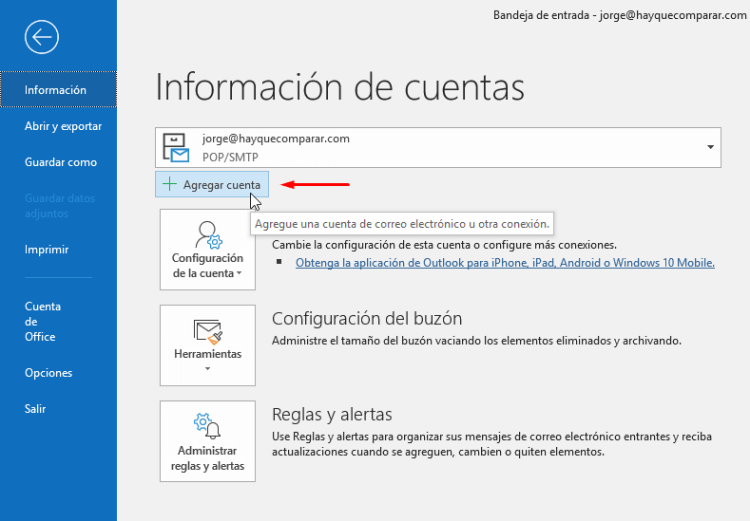The height and width of the screenshot is (521, 750).
Task: Expand the account selector dropdown arrow
Action: pos(710,147)
